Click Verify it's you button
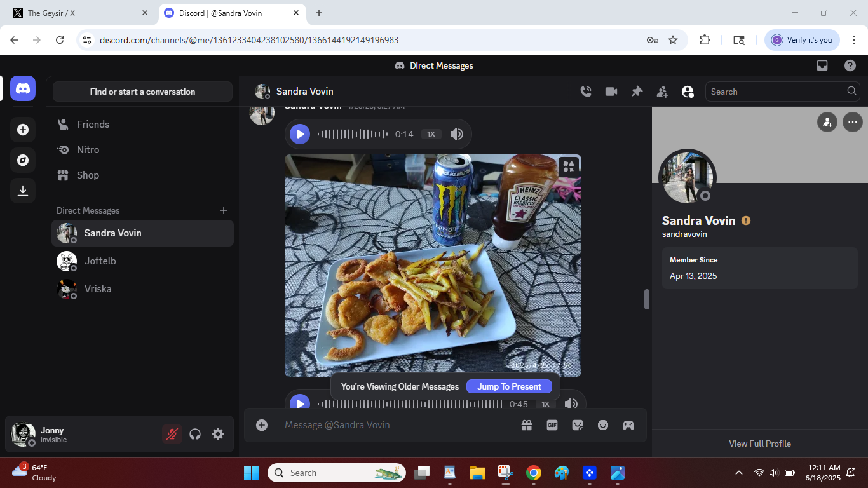The width and height of the screenshot is (868, 488). (802, 40)
